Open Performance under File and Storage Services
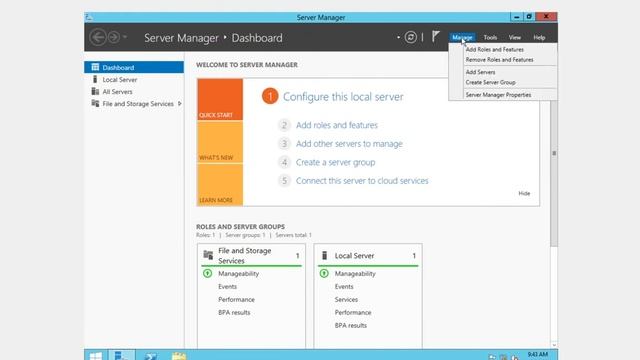Screen dimensions: 640x360 (236, 300)
